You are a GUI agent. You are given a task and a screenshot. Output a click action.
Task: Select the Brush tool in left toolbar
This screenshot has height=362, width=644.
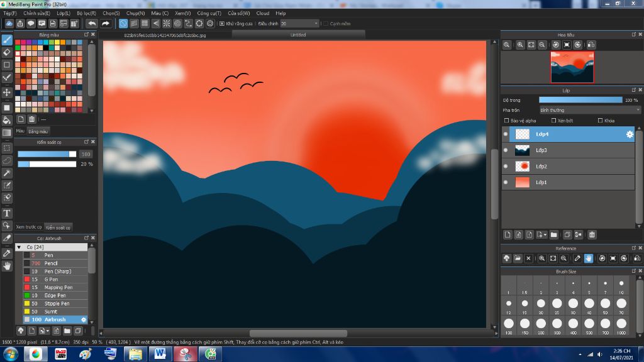(x=6, y=40)
